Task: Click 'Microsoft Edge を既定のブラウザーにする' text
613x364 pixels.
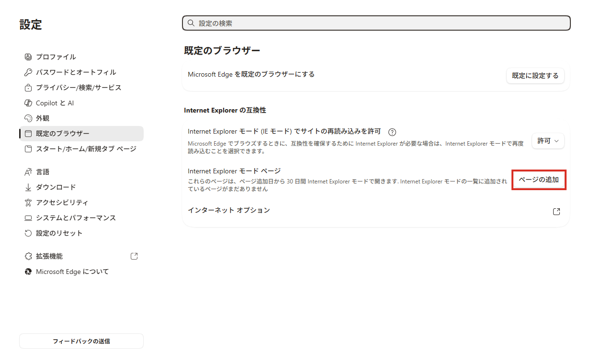Action: pos(251,74)
